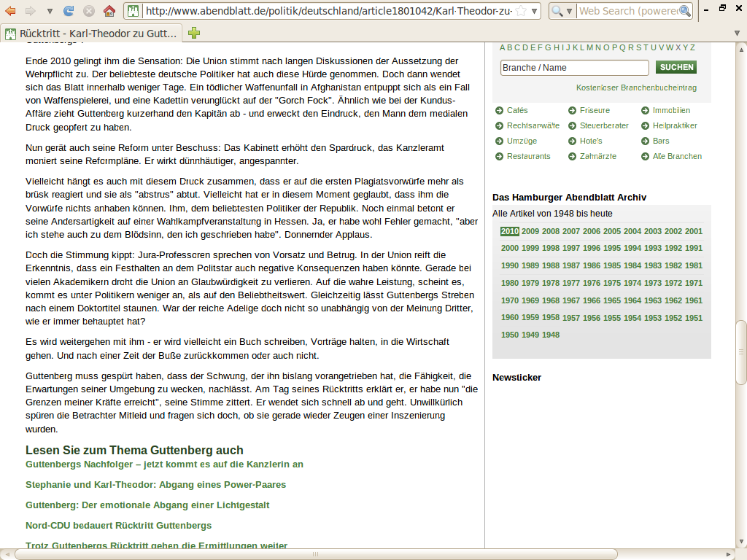Open the search engine selector dropdown
Viewport: 747px width, 560px height.
coord(569,11)
